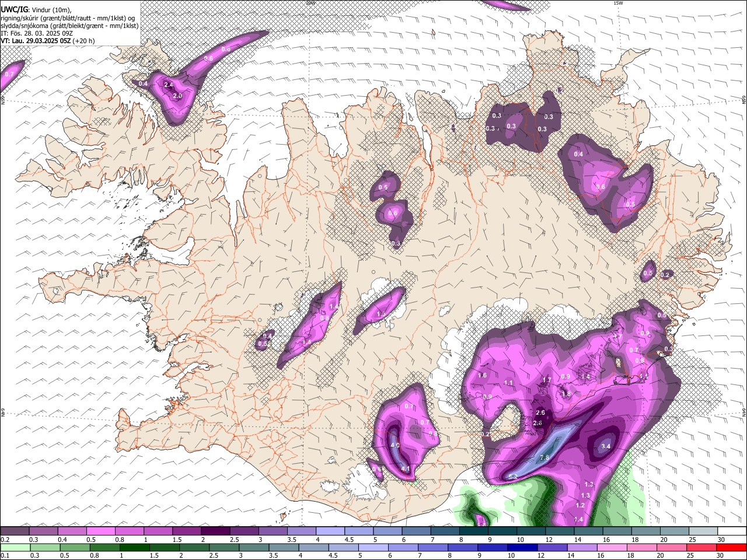
Task: Click the darkest green 1–1.5 swatch, lower legend row
Action: [134, 547]
